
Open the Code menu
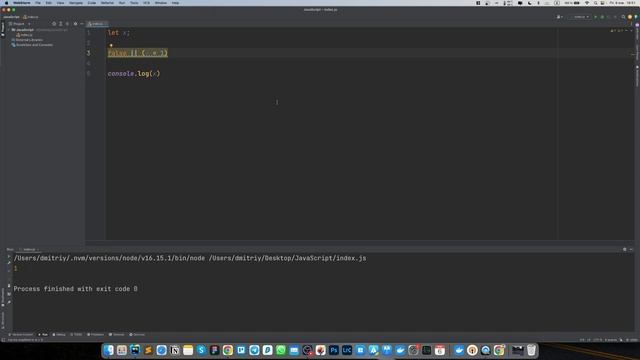click(92, 3)
